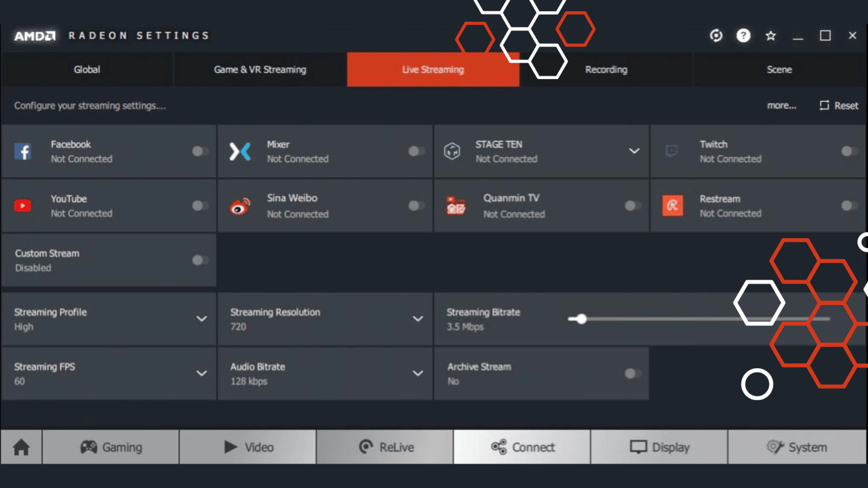
Task: Open the help question mark icon
Action: point(743,36)
